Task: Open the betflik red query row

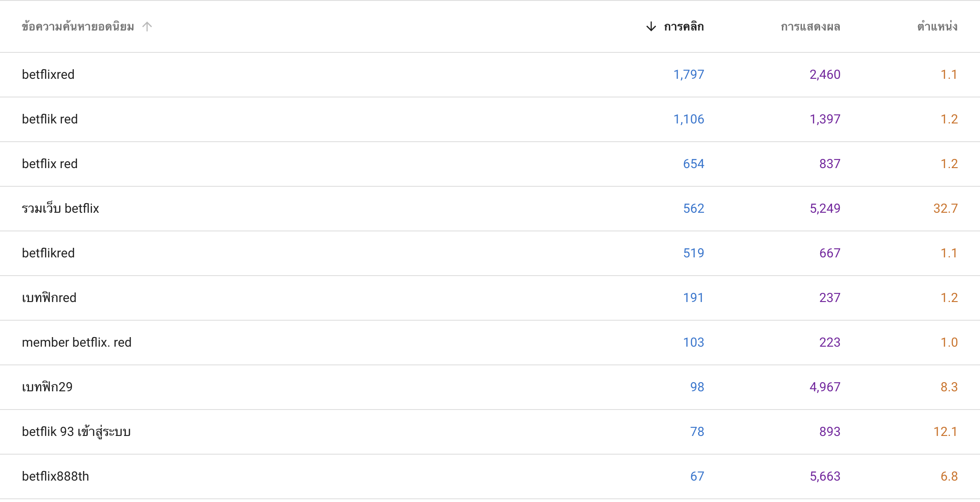Action: (x=490, y=119)
